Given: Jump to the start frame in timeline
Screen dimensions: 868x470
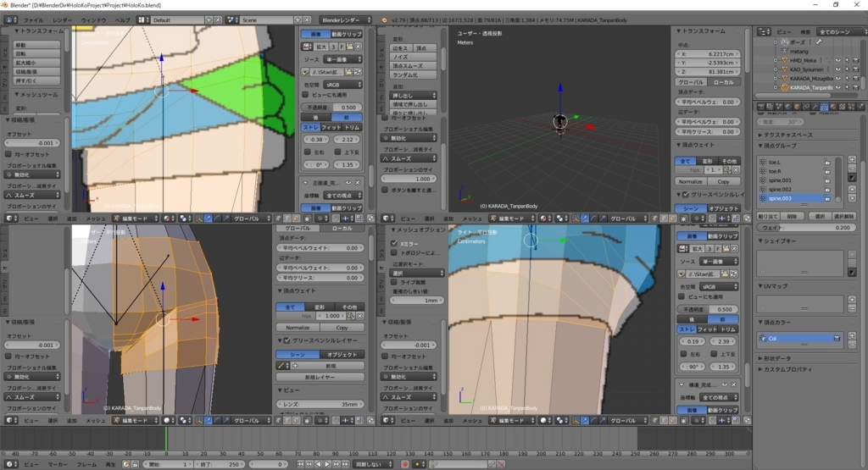Looking at the screenshot, I should tap(301, 464).
